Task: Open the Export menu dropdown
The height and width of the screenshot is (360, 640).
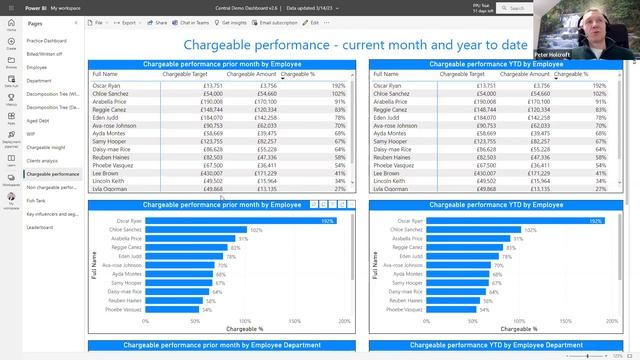Action: click(x=128, y=23)
